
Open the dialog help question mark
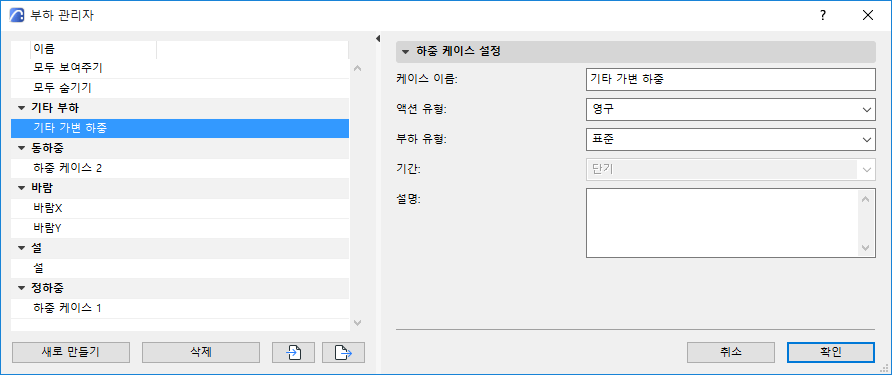point(823,15)
